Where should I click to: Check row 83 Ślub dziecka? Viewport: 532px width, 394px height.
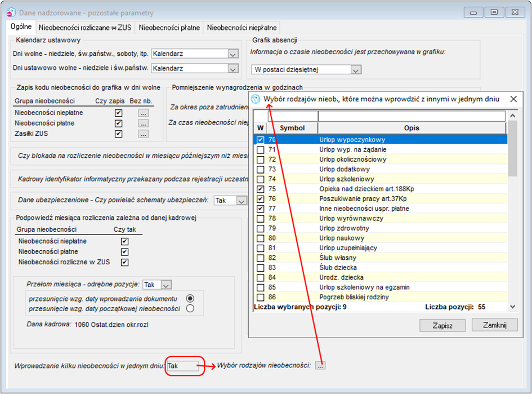(260, 268)
